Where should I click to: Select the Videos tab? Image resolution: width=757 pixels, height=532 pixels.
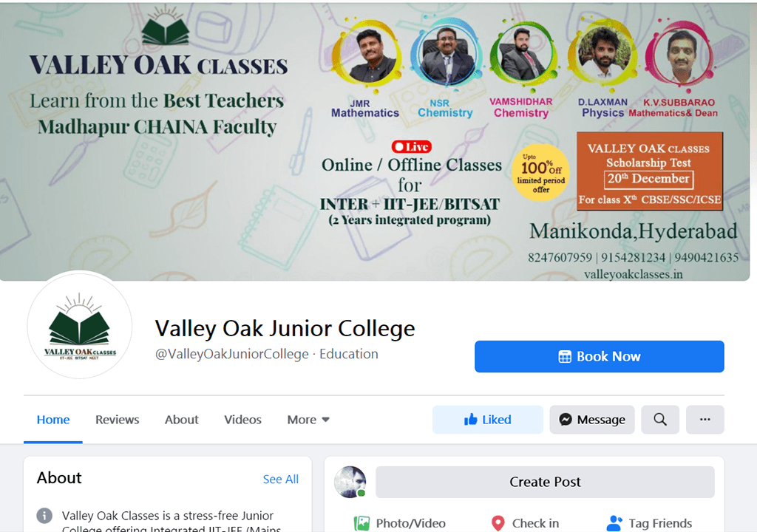242,420
